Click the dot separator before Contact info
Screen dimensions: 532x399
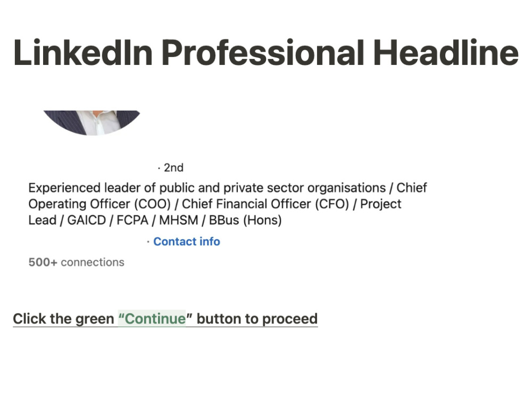pyautogui.click(x=148, y=242)
